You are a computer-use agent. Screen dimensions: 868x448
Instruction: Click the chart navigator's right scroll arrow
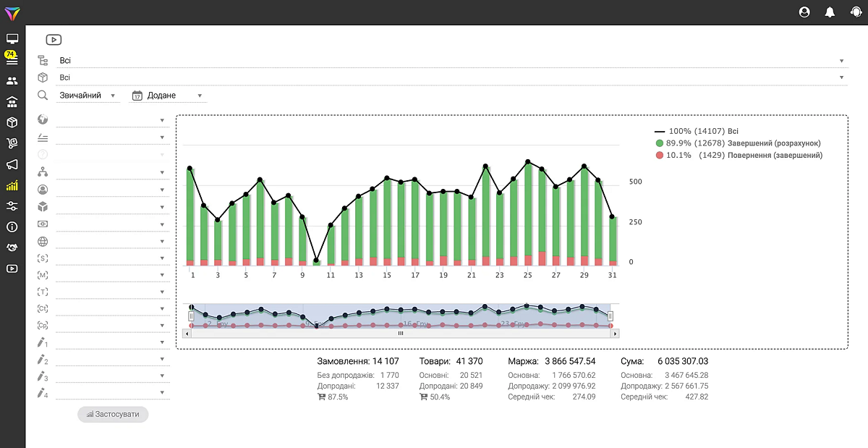[x=615, y=334]
